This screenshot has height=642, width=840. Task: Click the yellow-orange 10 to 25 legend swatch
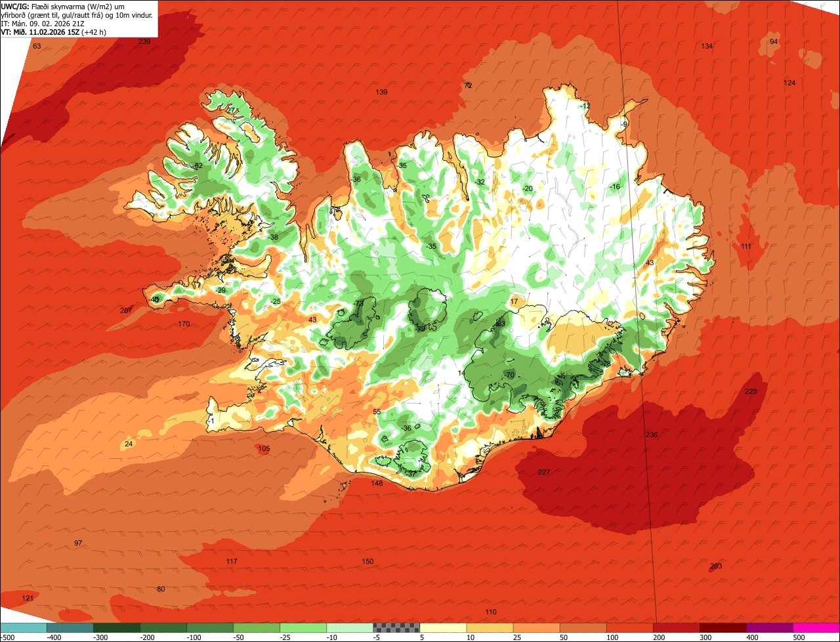click(x=490, y=628)
